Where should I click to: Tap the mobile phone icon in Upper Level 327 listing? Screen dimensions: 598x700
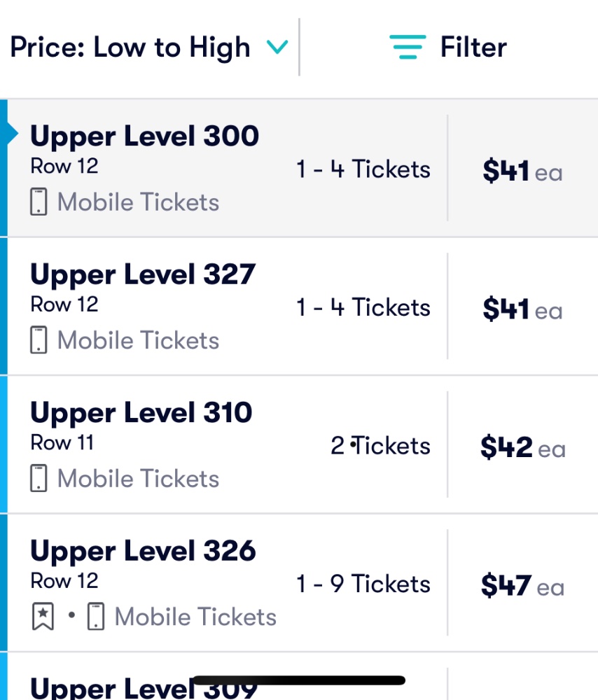[39, 340]
